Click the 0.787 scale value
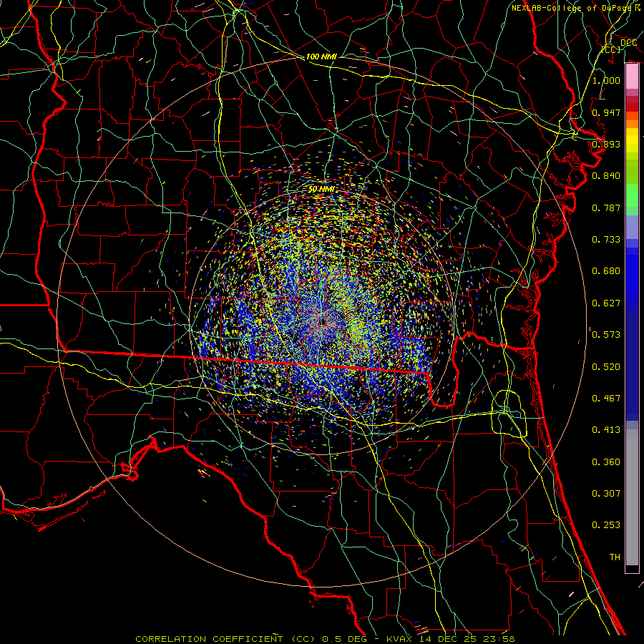Viewport: 644px width, 644px height. point(606,208)
